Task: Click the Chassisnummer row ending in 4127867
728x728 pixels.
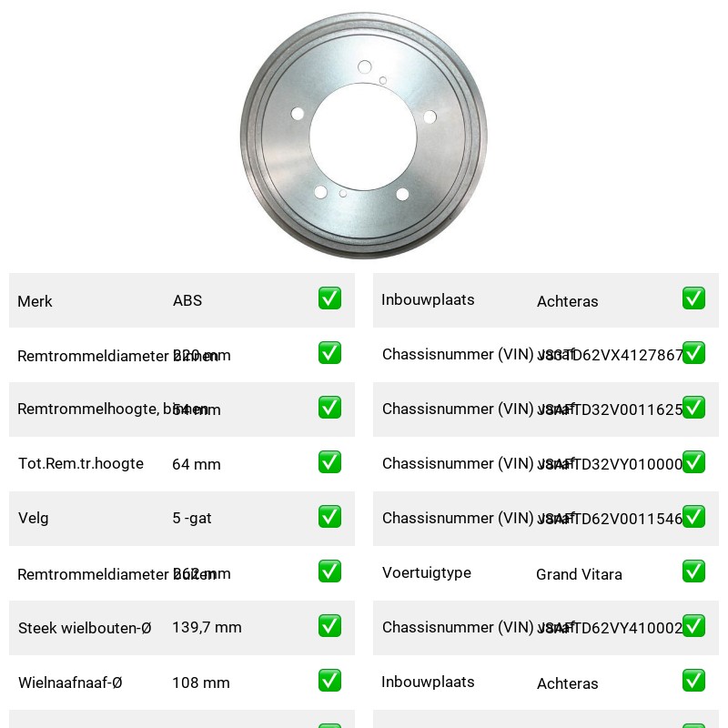Action: click(545, 355)
